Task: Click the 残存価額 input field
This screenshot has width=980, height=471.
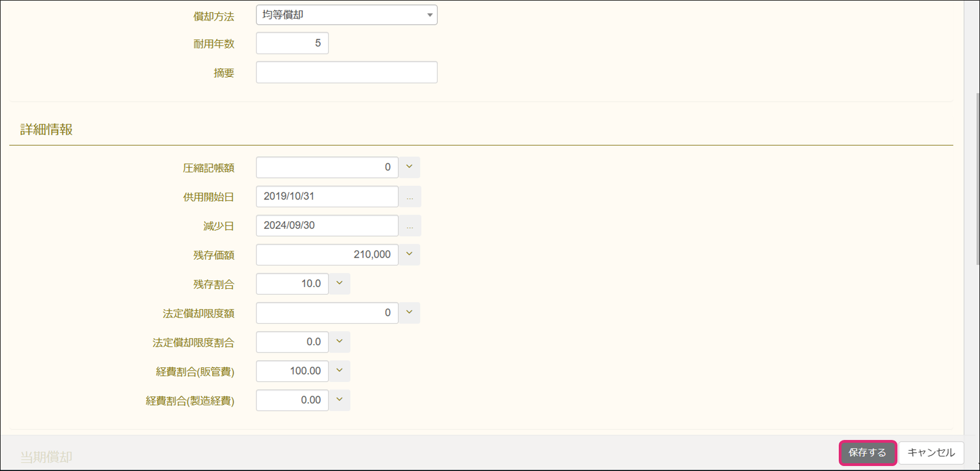Action: (x=327, y=255)
